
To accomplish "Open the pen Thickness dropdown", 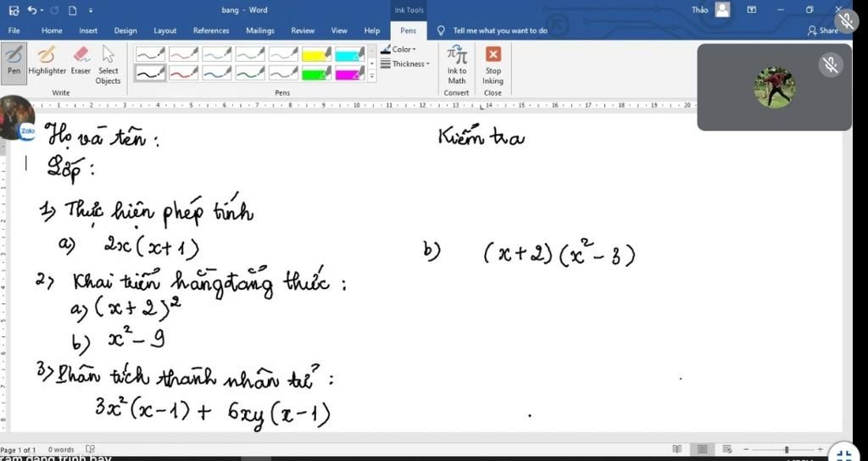I will point(404,64).
